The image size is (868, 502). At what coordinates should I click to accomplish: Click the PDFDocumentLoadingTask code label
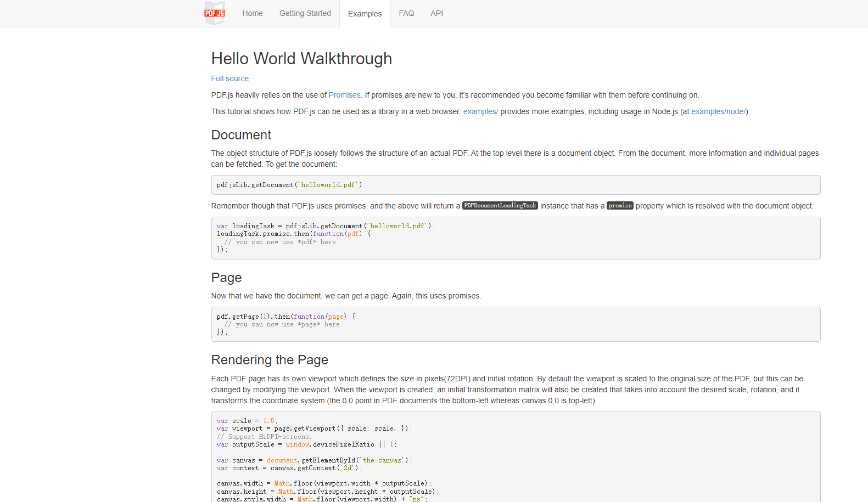500,206
